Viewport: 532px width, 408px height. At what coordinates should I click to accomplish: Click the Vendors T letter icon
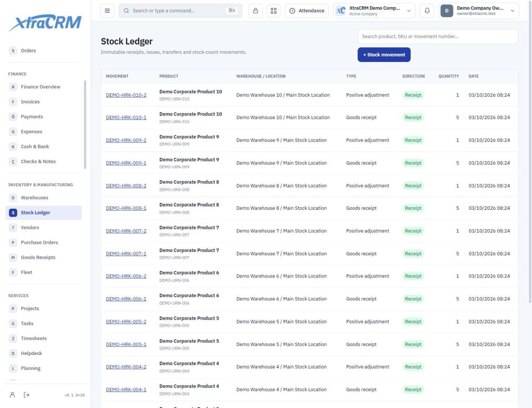click(13, 228)
